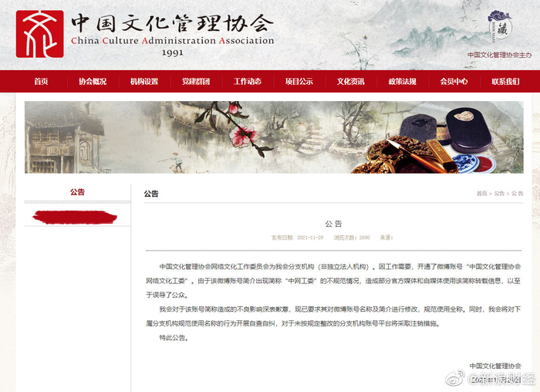Go to 政策法规 page

(x=402, y=81)
